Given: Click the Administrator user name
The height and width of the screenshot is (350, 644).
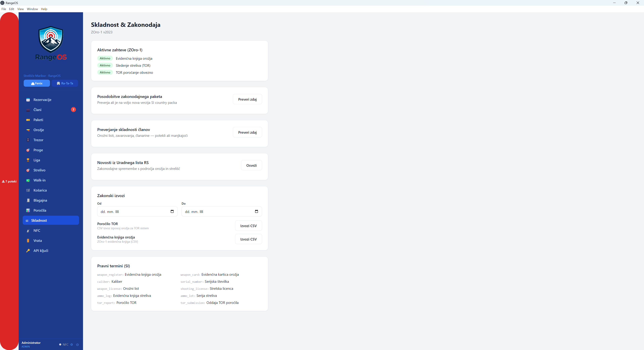Looking at the screenshot, I should pyautogui.click(x=31, y=342).
